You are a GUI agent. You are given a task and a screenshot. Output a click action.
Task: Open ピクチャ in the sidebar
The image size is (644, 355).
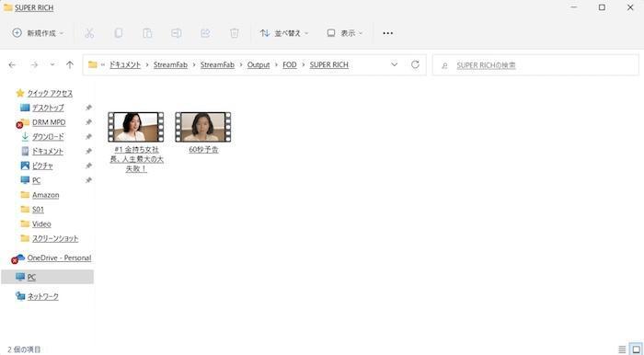coord(42,166)
